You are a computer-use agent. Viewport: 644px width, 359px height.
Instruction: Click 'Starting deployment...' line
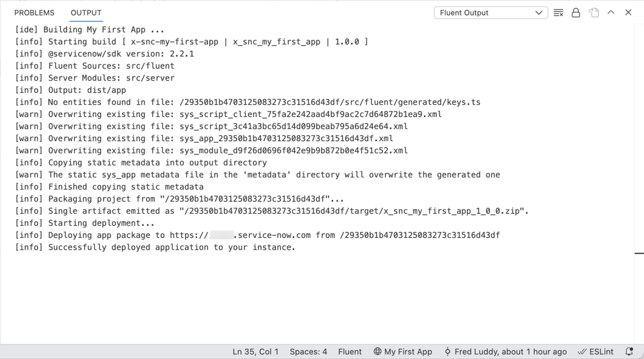85,223
